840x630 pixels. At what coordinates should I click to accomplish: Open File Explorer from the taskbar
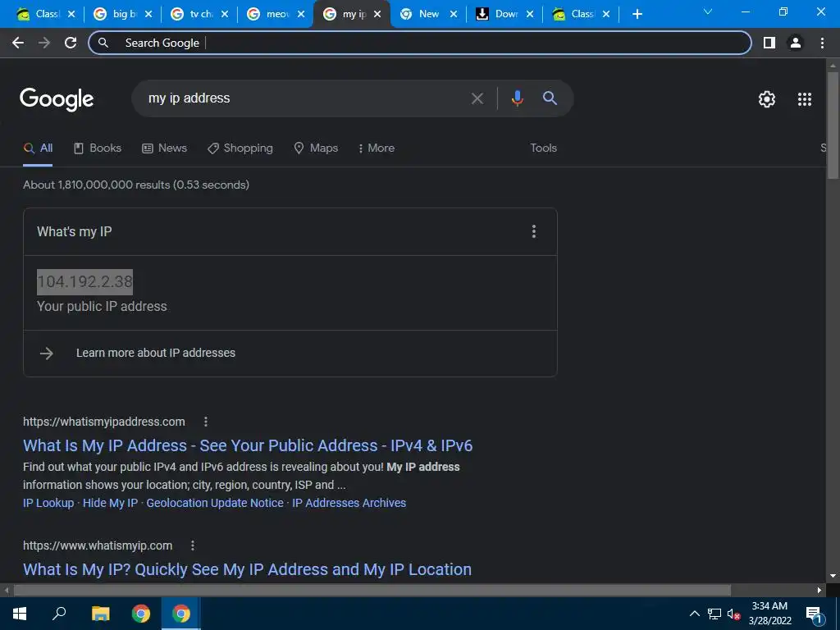coord(100,614)
